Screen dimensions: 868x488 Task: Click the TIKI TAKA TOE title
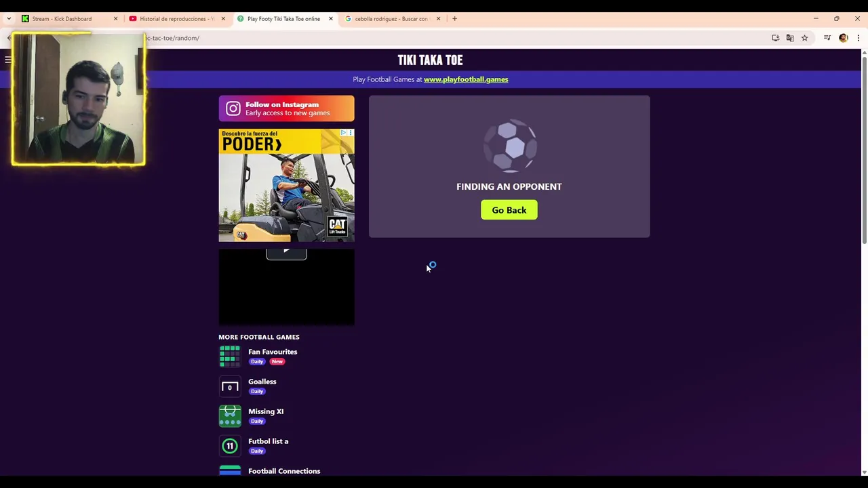(430, 60)
